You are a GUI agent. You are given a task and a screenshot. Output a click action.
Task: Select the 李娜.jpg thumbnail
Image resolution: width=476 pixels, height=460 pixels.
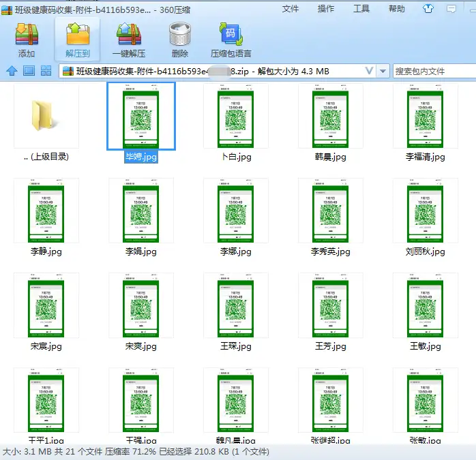click(x=235, y=211)
